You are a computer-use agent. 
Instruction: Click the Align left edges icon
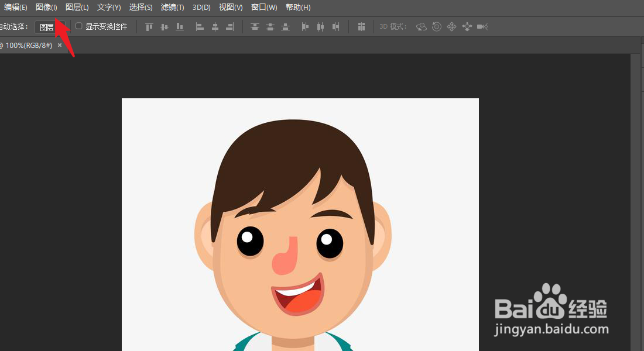point(200,27)
